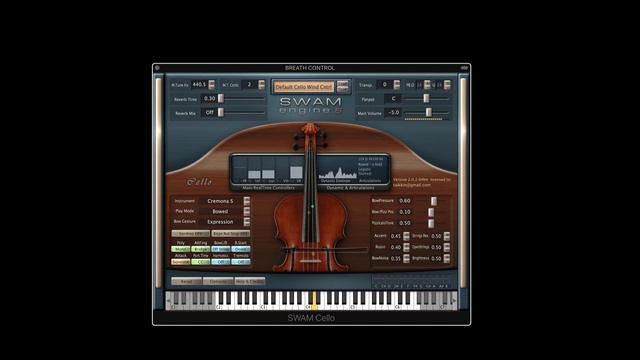The image size is (640, 360).
Task: Adjust the Reverb Time slider handle
Action: 221,98
